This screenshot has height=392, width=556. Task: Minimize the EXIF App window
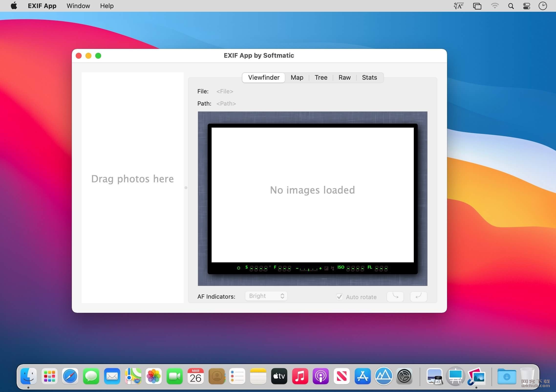(88, 56)
